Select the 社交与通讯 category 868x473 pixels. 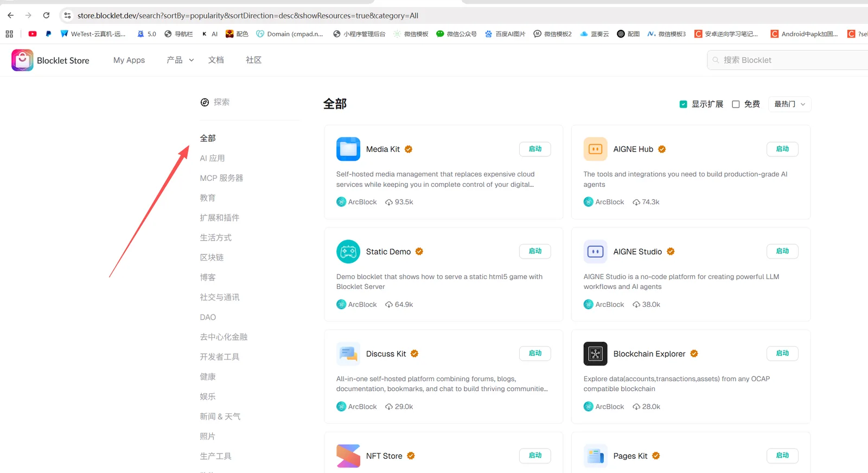(x=220, y=298)
